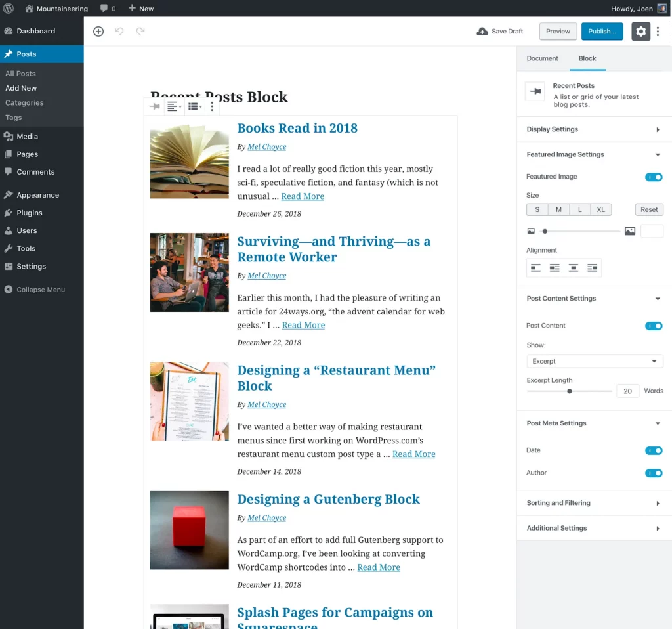Viewport: 672px width, 629px height.
Task: Click the block's three-dot options icon
Action: pos(212,106)
